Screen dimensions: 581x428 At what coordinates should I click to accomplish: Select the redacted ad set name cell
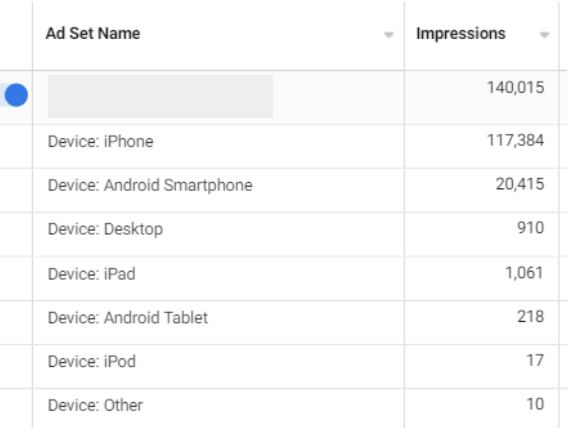point(160,96)
